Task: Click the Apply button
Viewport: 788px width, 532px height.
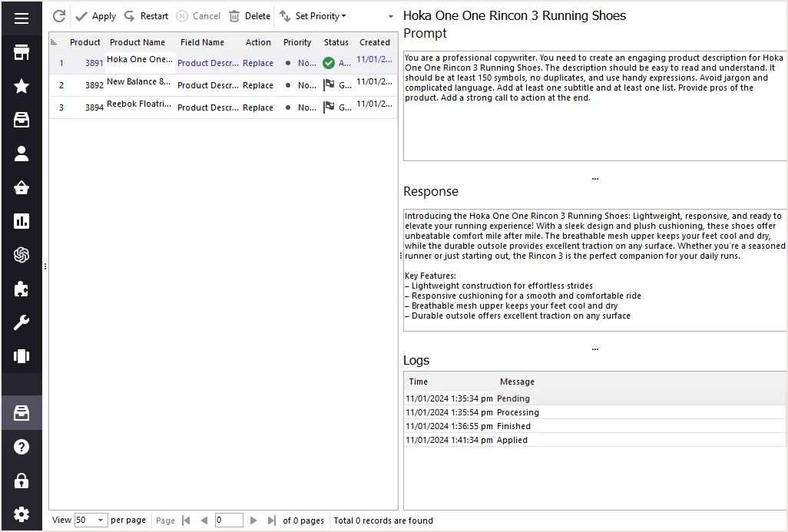Action: (x=96, y=16)
